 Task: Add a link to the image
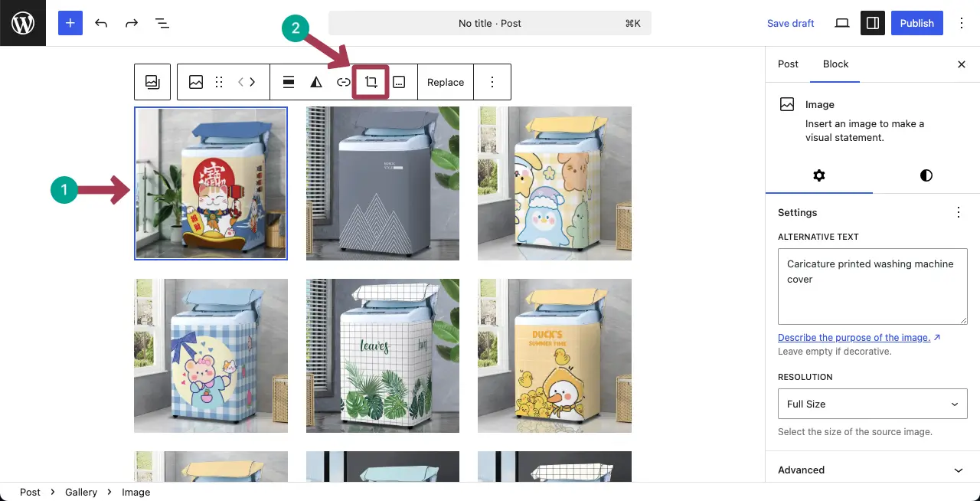[x=344, y=82]
